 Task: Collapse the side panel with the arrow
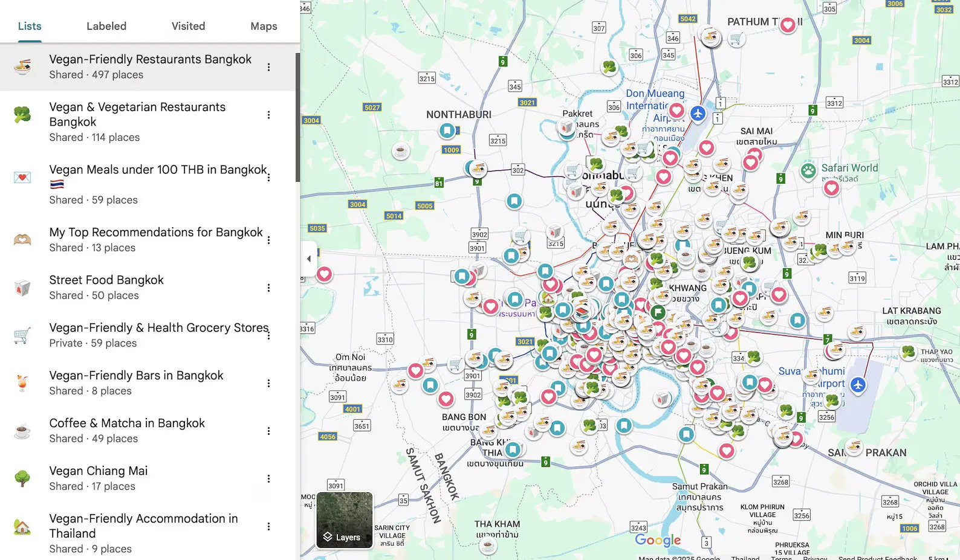[x=309, y=259]
